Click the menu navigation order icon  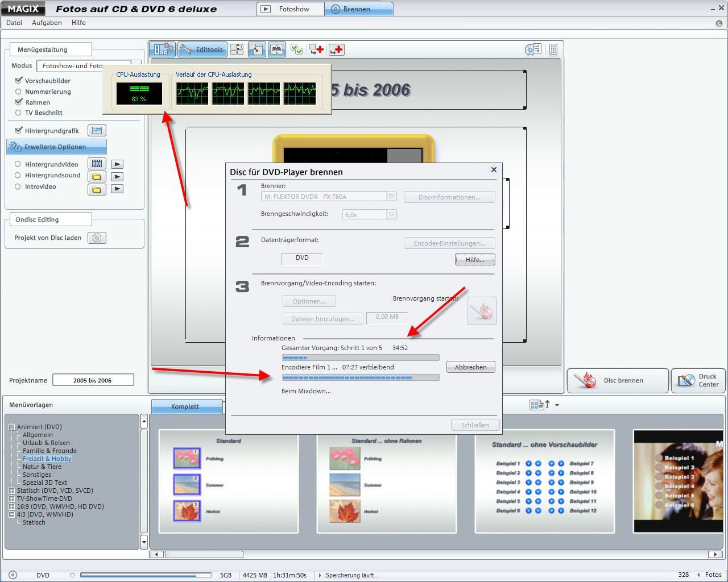tap(237, 49)
